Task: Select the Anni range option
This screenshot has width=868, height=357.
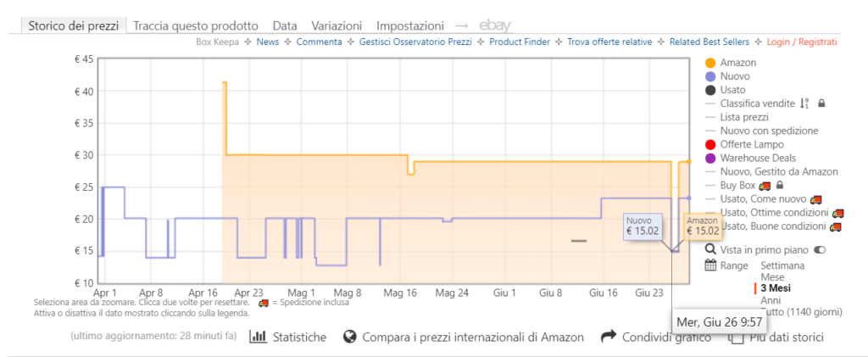Action: (x=772, y=300)
